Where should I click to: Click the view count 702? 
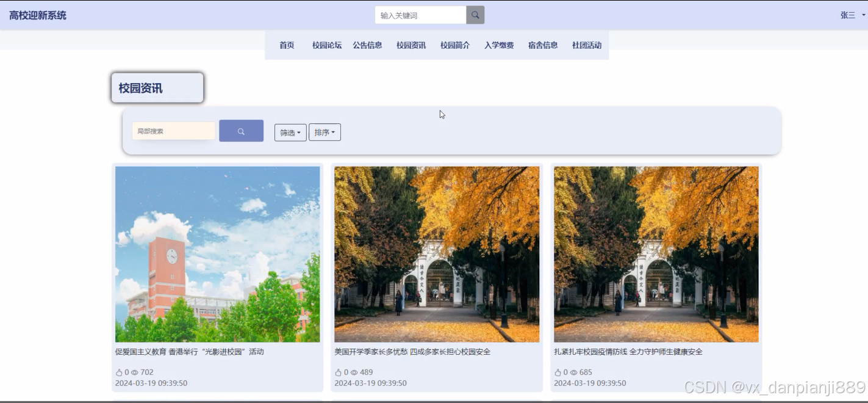(x=147, y=372)
